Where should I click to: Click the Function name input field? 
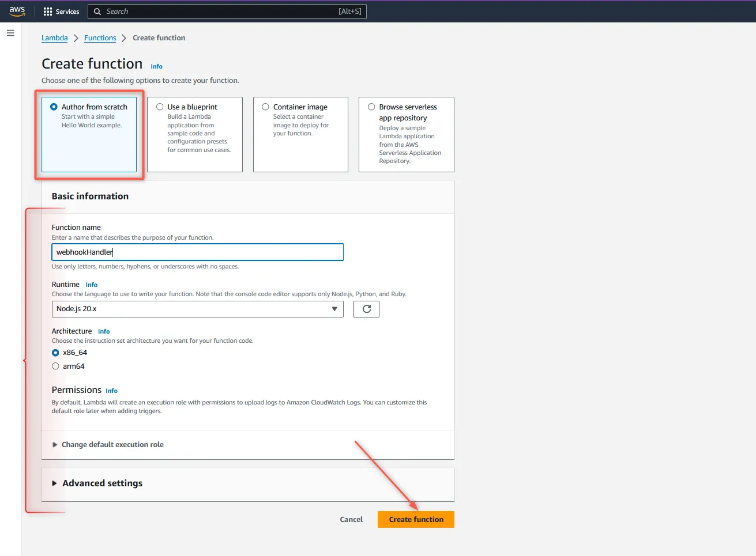tap(197, 252)
